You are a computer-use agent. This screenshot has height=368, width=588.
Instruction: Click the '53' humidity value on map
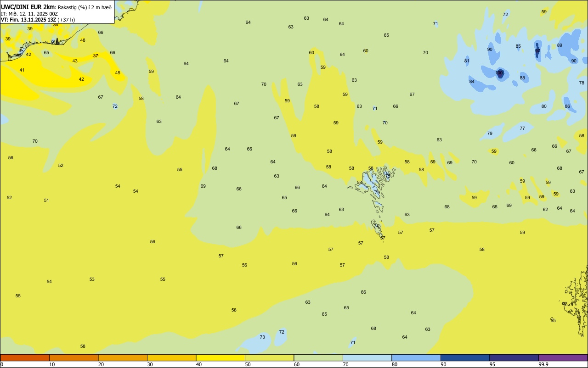click(92, 279)
